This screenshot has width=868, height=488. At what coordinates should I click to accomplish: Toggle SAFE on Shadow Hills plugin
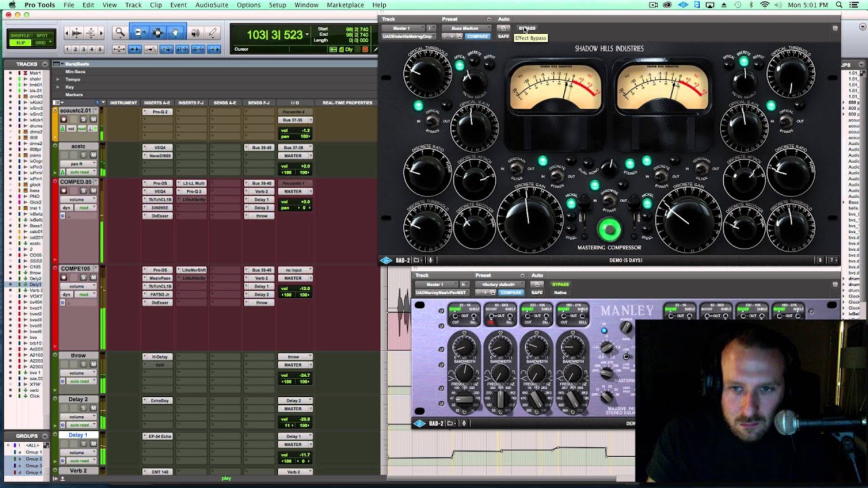[x=503, y=36]
